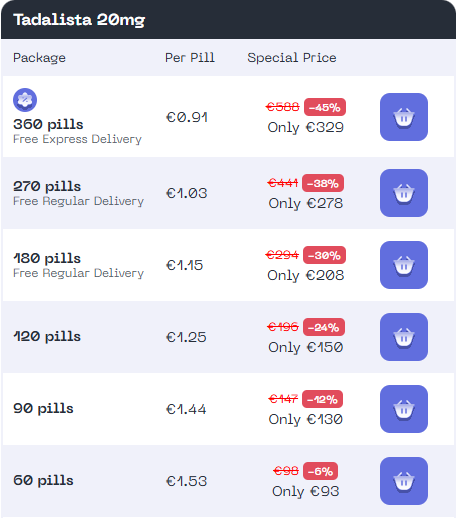Add 270 pills package to cart
Image resolution: width=458 pixels, height=518 pixels.
404,193
